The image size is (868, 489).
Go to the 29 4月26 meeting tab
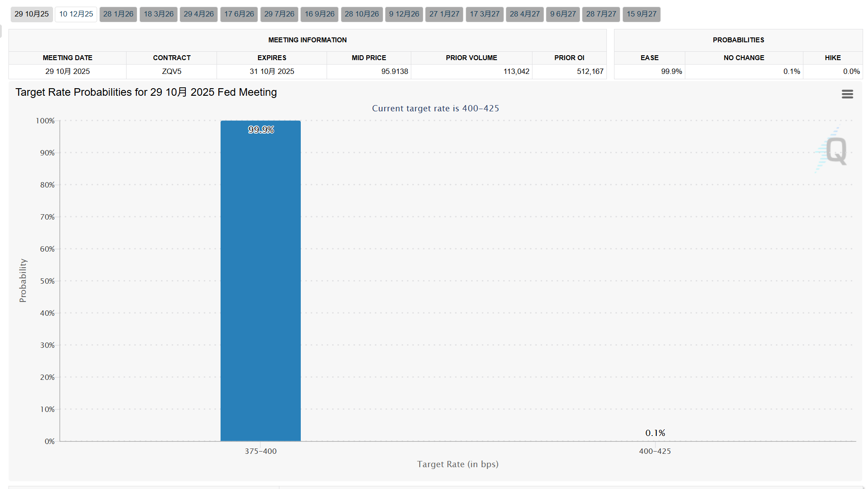pos(199,14)
